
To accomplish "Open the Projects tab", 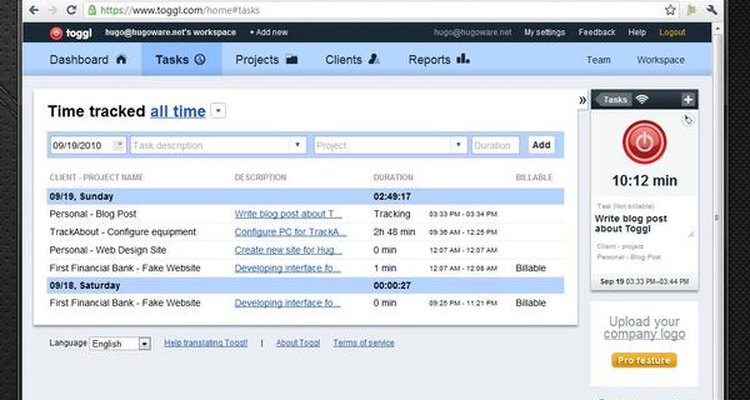I will 266,60.
